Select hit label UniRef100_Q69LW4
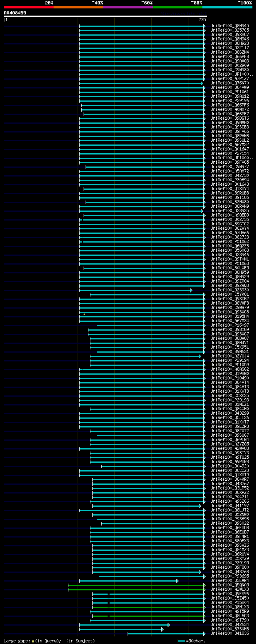 (x=230, y=440)
